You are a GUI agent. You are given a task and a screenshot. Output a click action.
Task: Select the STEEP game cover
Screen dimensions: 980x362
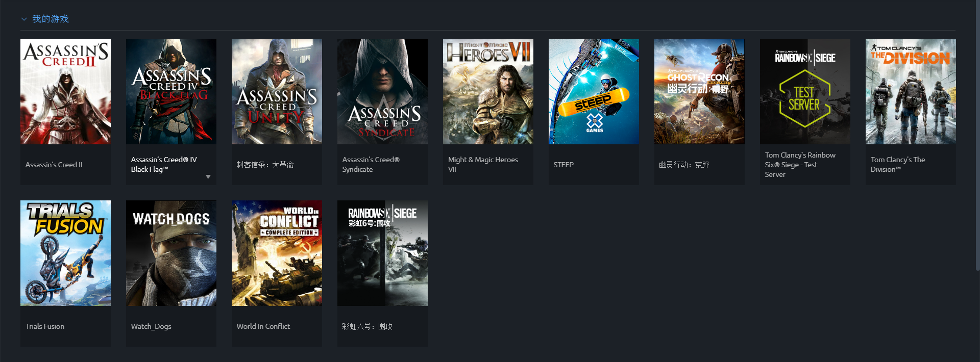(x=594, y=91)
